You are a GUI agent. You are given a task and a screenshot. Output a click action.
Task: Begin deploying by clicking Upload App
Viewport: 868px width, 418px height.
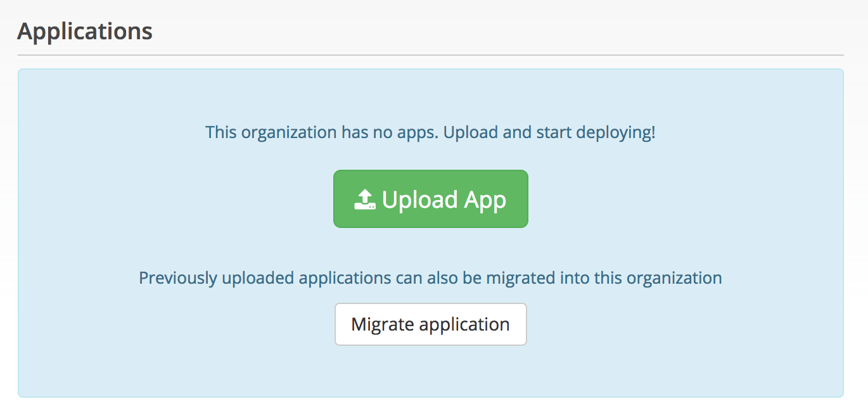tap(430, 198)
